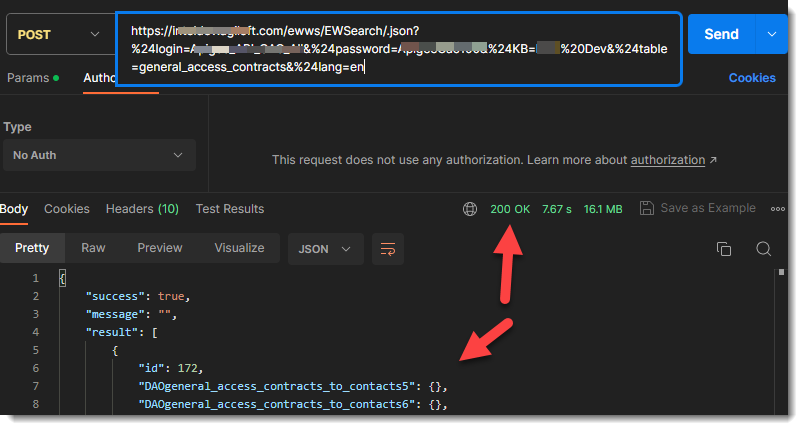Click the 200 OK status text
This screenshot has width=803, height=430.
pos(510,209)
